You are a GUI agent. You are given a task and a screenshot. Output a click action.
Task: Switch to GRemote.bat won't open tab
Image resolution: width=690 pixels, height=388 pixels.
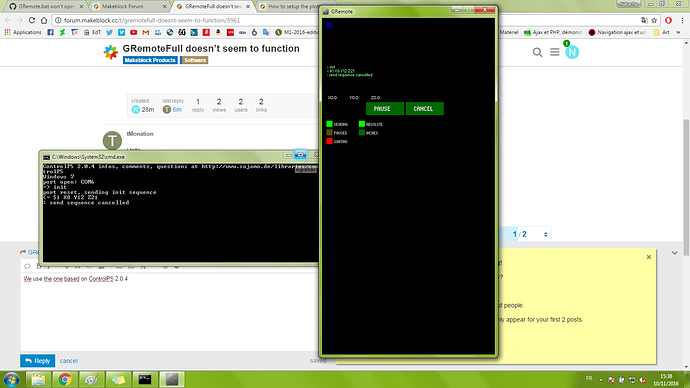click(45, 6)
